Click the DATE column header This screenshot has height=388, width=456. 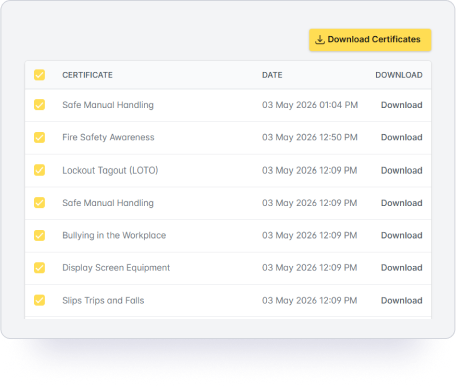point(272,75)
